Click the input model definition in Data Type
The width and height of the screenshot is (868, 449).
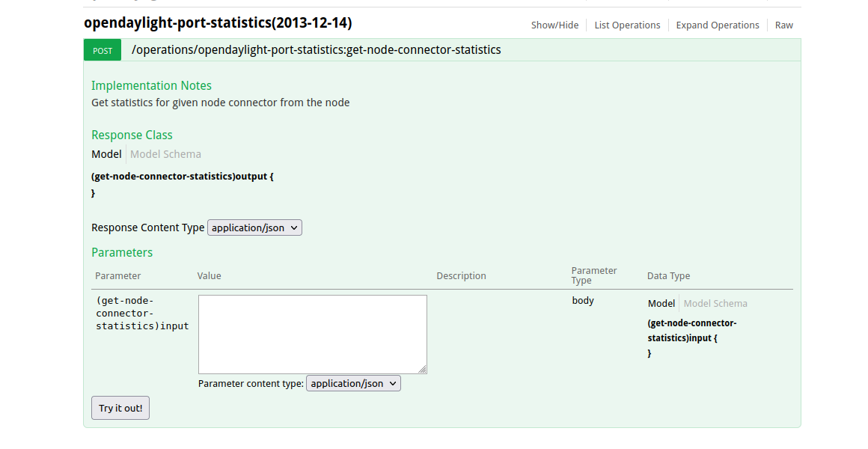point(692,330)
